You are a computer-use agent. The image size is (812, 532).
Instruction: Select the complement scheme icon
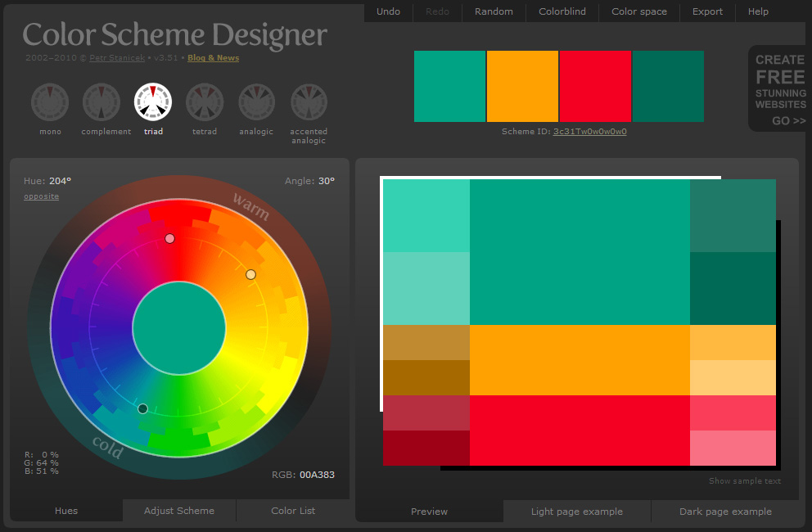(101, 102)
